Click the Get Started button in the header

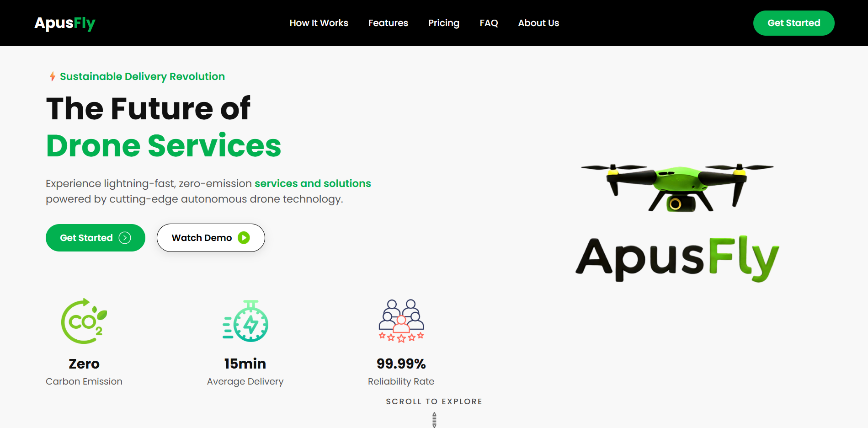point(793,22)
